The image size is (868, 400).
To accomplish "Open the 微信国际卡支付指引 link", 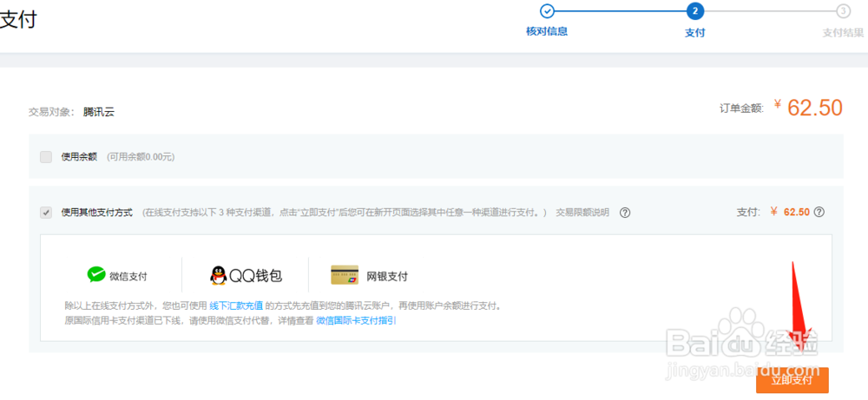I will (x=356, y=320).
